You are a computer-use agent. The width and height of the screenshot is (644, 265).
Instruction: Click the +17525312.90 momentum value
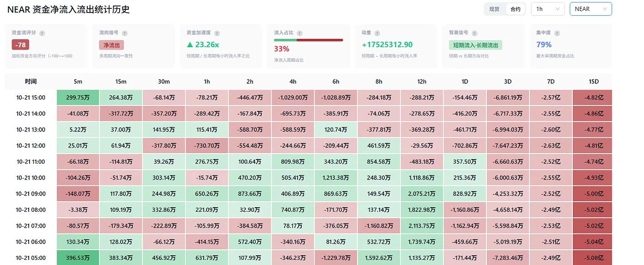pyautogui.click(x=387, y=45)
